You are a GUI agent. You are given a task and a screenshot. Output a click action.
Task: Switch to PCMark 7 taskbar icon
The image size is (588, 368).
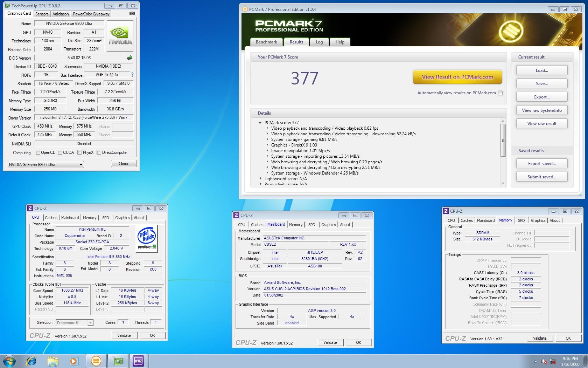click(96, 361)
